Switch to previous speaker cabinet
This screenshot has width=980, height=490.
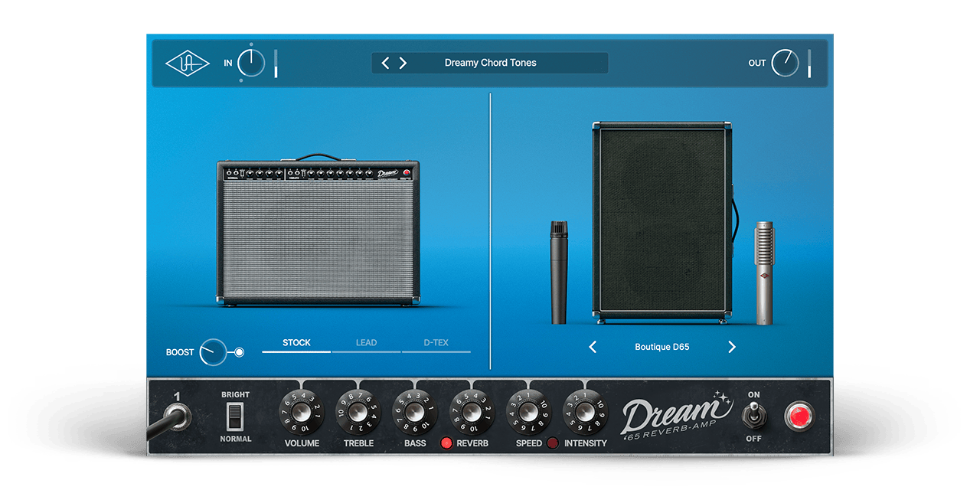[x=593, y=347]
